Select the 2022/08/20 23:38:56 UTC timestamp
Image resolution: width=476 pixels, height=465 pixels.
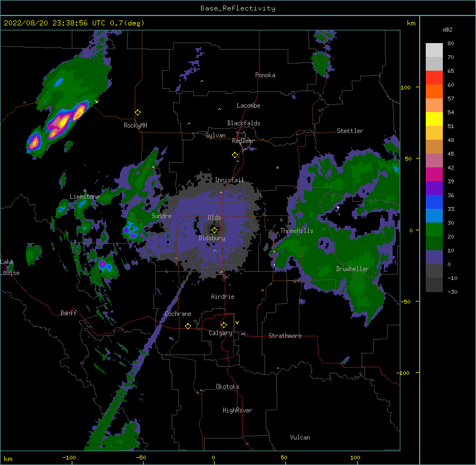(x=54, y=23)
